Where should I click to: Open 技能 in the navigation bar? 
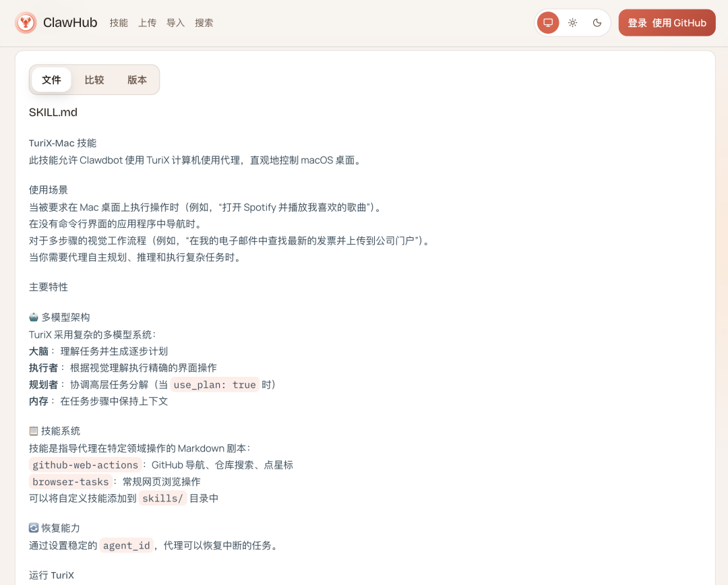coord(119,22)
